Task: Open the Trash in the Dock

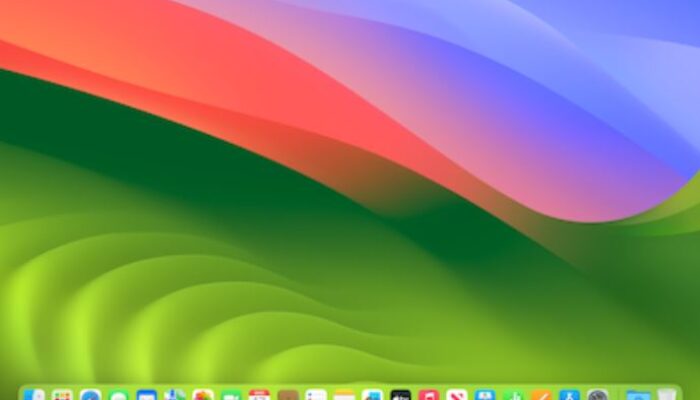Action: coord(667,395)
